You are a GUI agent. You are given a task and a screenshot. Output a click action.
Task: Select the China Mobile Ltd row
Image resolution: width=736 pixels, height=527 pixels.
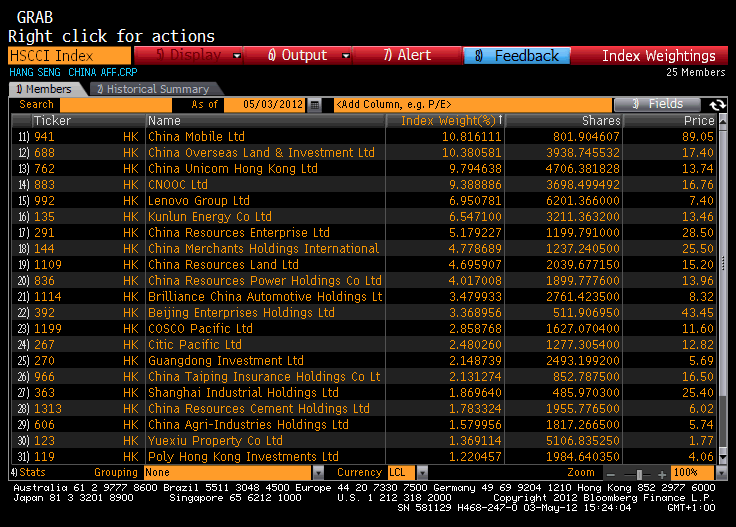click(x=265, y=137)
